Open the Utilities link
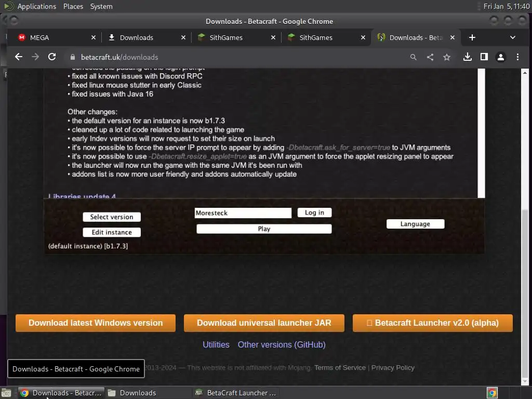Image resolution: width=532 pixels, height=399 pixels. pyautogui.click(x=216, y=345)
